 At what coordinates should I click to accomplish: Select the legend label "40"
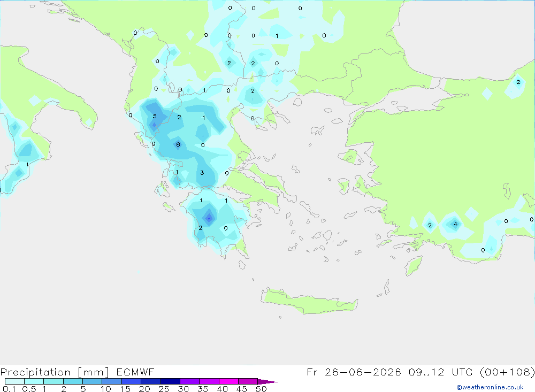point(222,389)
